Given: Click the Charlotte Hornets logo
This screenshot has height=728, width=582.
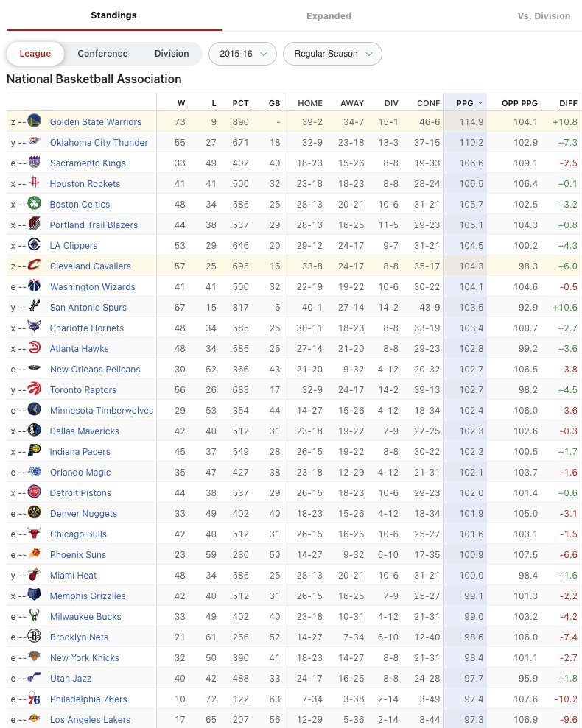Looking at the screenshot, I should point(34,328).
